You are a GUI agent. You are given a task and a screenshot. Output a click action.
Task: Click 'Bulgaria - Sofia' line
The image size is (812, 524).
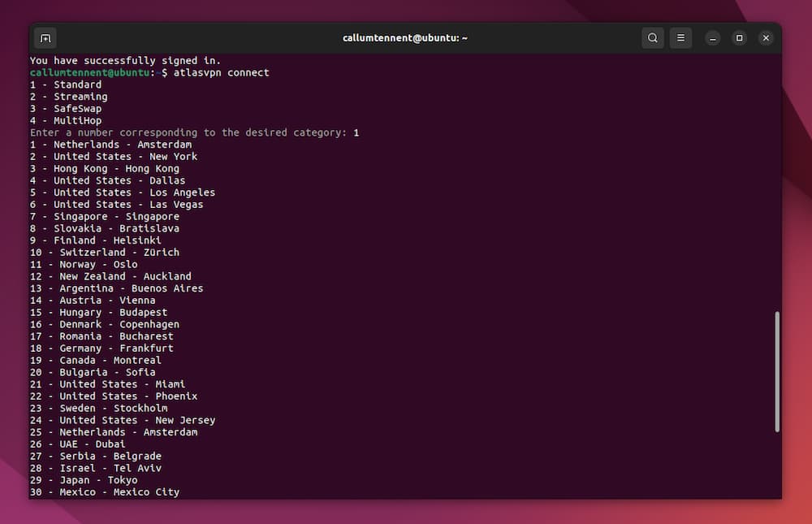[x=93, y=372]
